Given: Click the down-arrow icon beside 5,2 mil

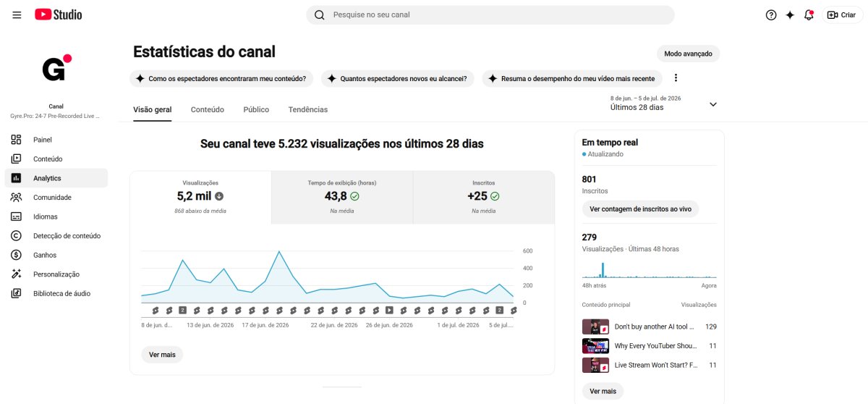Looking at the screenshot, I should (219, 195).
